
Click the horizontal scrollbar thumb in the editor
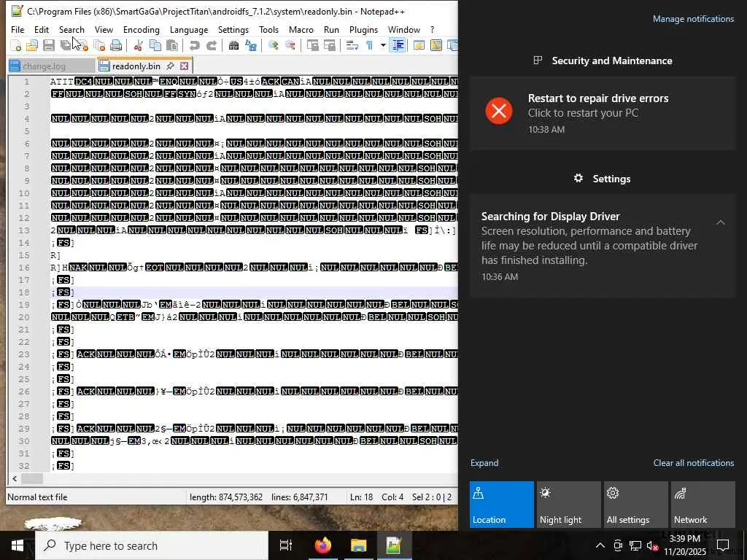pos(32,478)
